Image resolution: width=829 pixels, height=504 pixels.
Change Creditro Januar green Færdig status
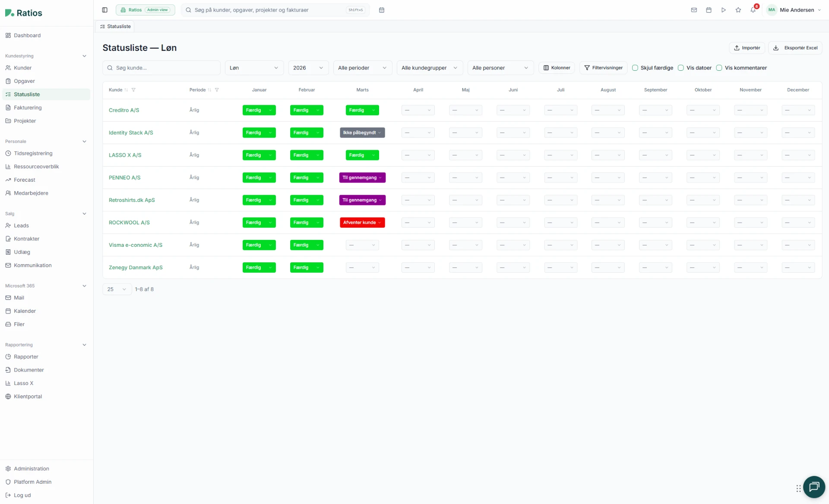pos(259,110)
